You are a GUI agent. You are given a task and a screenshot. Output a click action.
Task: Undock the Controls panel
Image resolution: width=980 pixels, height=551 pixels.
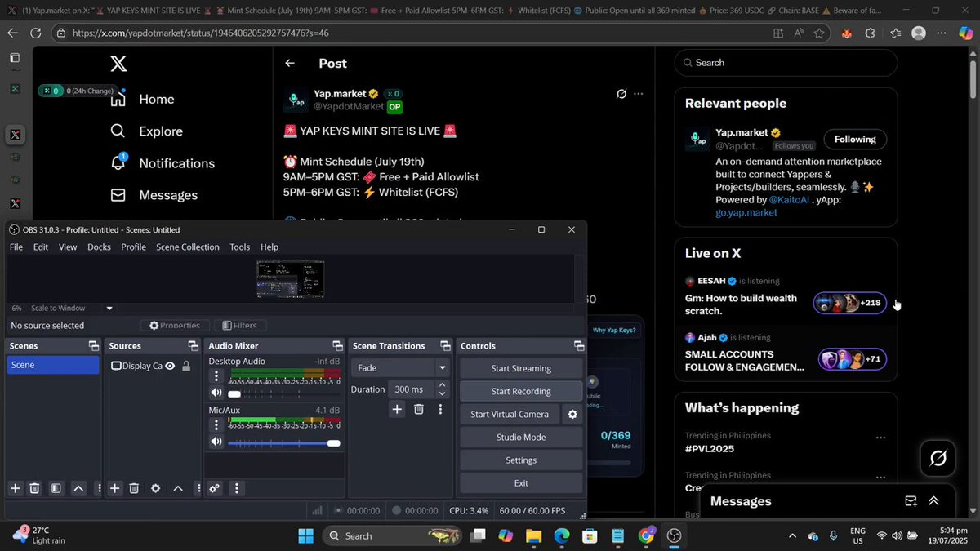578,346
